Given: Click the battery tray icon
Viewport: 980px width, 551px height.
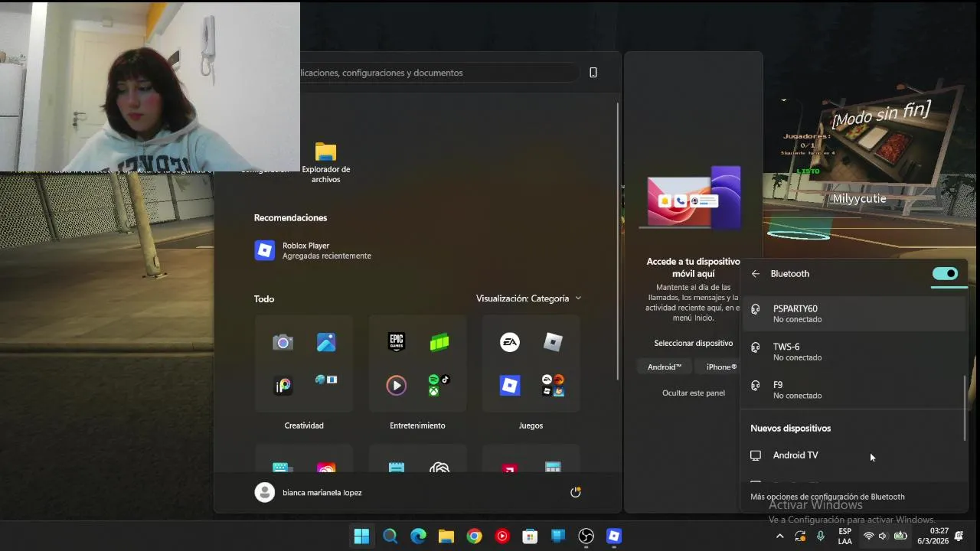Looking at the screenshot, I should [x=901, y=536].
